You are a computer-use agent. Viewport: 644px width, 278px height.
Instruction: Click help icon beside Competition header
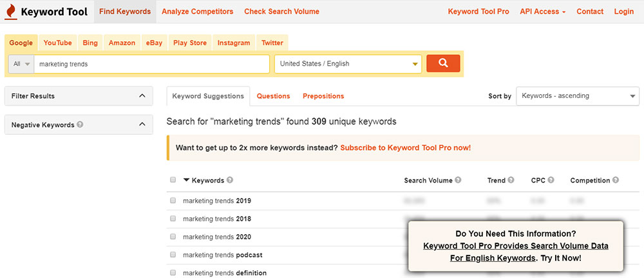(615, 180)
